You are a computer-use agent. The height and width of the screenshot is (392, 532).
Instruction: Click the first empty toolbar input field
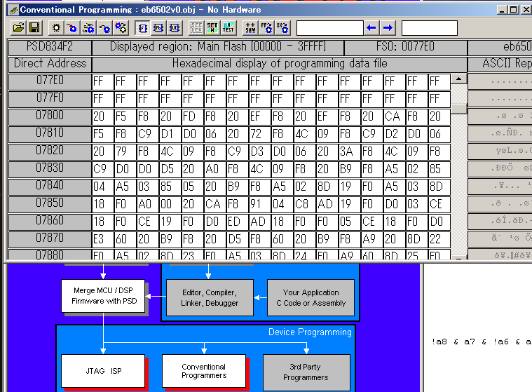click(330, 28)
